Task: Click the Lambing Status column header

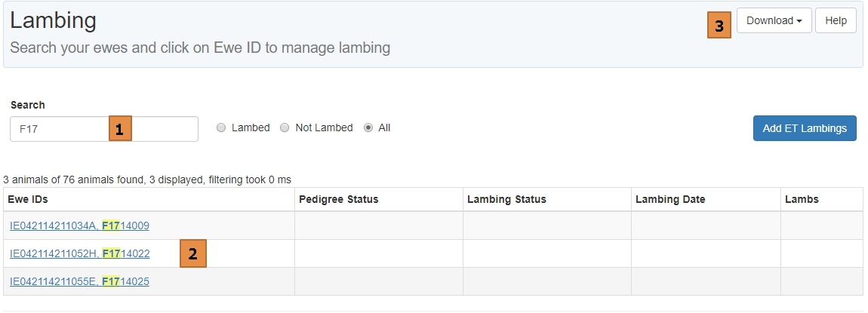Action: pyautogui.click(x=506, y=200)
